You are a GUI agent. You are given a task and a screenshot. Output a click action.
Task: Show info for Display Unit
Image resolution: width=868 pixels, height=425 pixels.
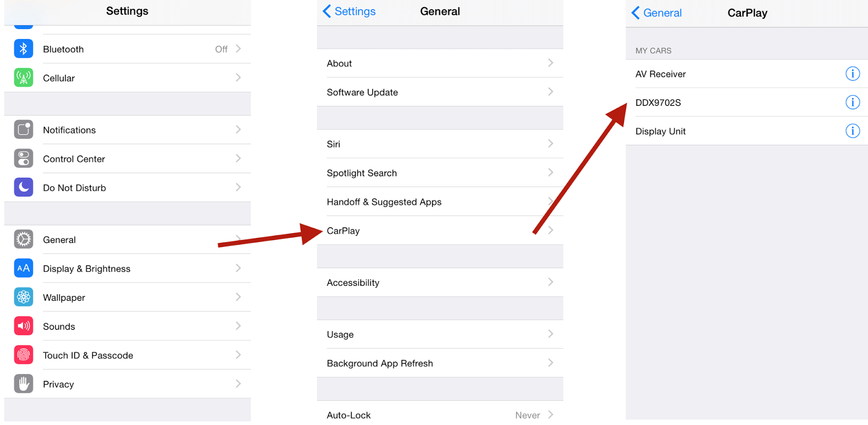click(852, 131)
